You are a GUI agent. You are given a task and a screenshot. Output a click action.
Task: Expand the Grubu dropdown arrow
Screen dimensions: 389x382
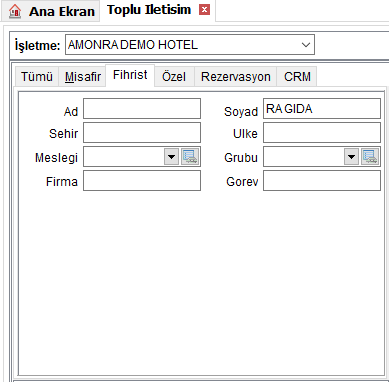point(352,156)
